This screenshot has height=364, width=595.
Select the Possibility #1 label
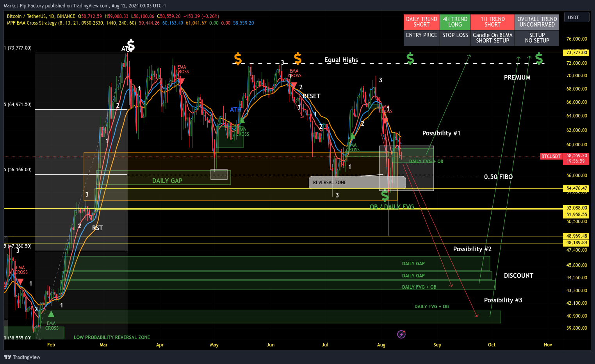(x=441, y=133)
